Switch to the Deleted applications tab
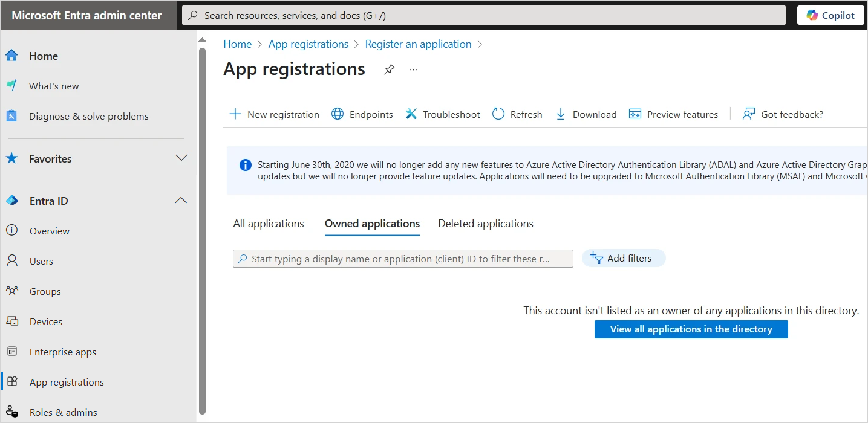This screenshot has height=423, width=868. click(x=486, y=224)
